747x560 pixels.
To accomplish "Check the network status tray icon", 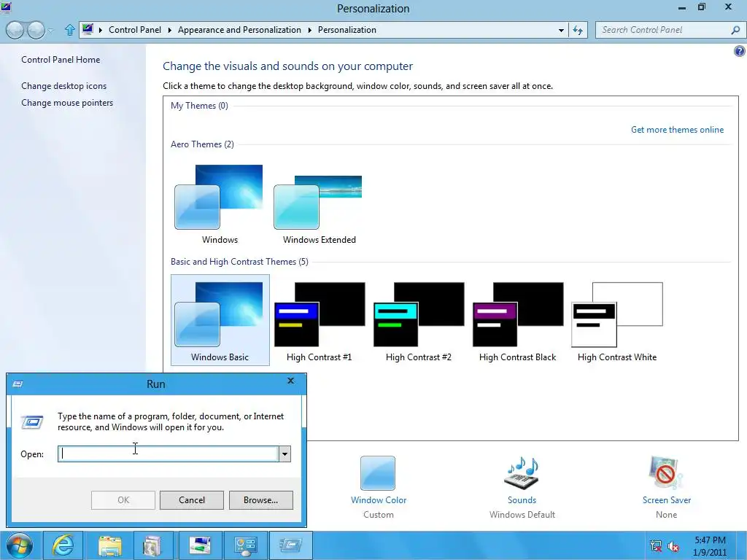I will 656,545.
